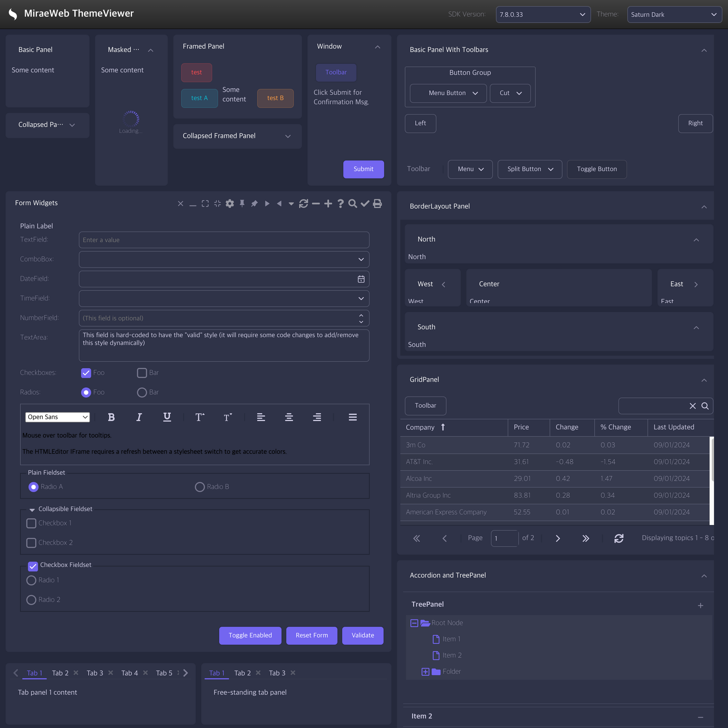Expand the Collapsed Framed Panel
Screen dimensions: 728x728
coord(288,136)
